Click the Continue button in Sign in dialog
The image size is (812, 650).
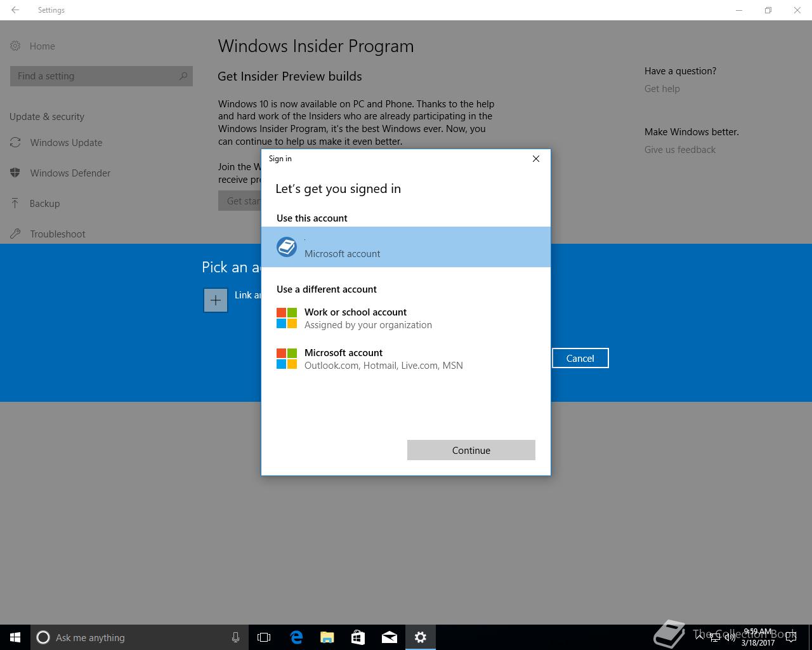[471, 450]
